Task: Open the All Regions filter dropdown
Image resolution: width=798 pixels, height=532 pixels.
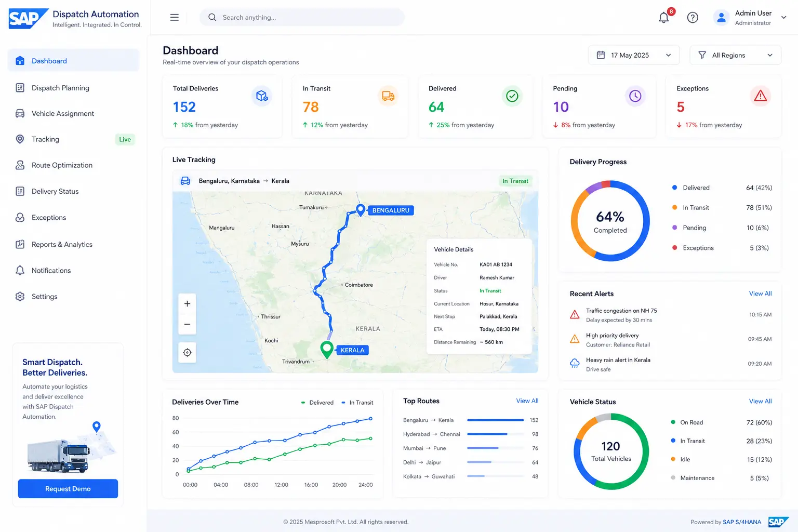Action: pyautogui.click(x=736, y=55)
